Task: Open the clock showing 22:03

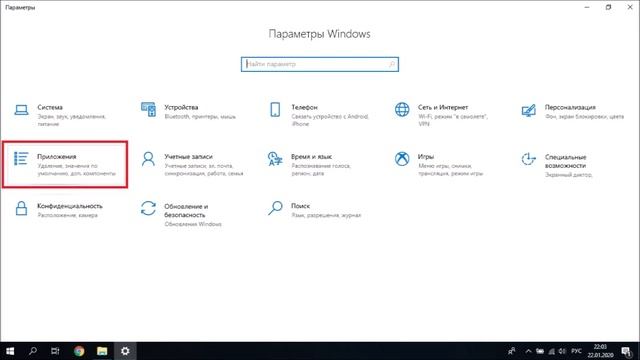Action: [600, 351]
